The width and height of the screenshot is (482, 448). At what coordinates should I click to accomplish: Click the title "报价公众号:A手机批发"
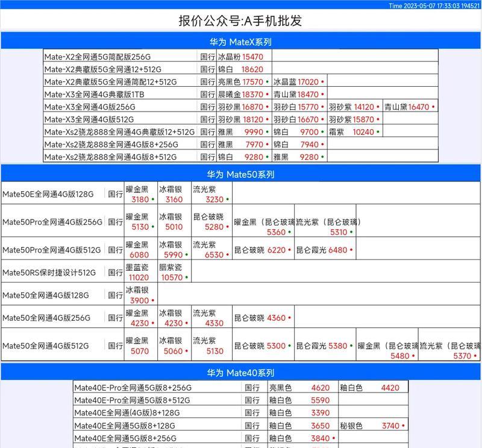pyautogui.click(x=240, y=21)
